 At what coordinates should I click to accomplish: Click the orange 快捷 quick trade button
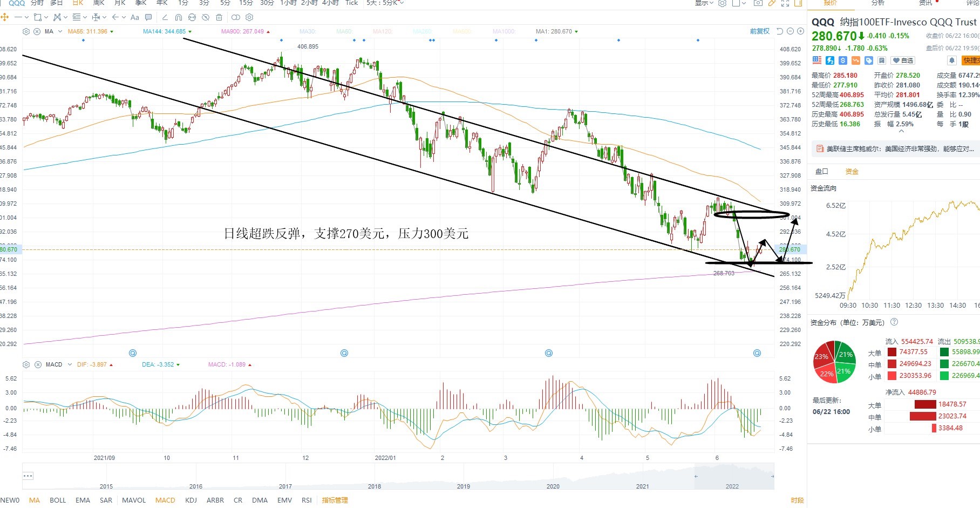tap(971, 60)
